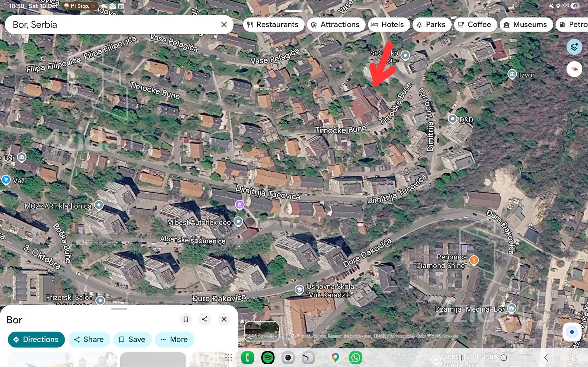This screenshot has width=588, height=367.
Task: Open recent apps from navigation bar
Action: point(461,357)
